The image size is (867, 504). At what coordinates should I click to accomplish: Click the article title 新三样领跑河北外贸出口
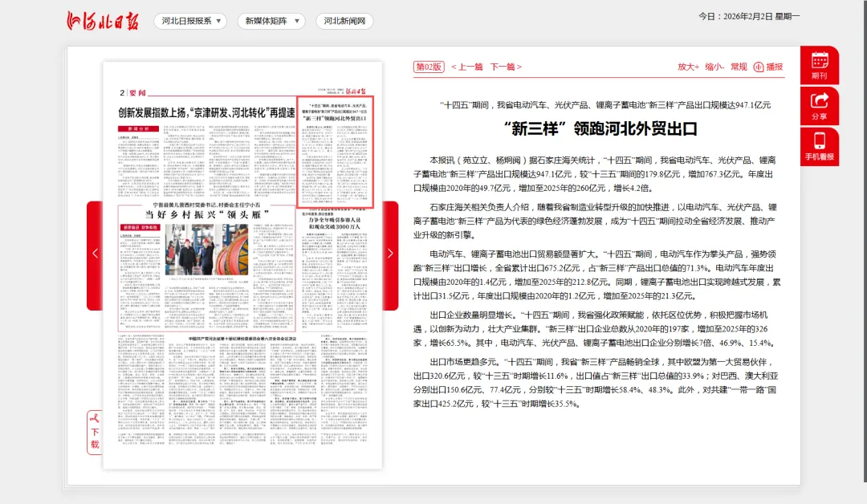[600, 128]
